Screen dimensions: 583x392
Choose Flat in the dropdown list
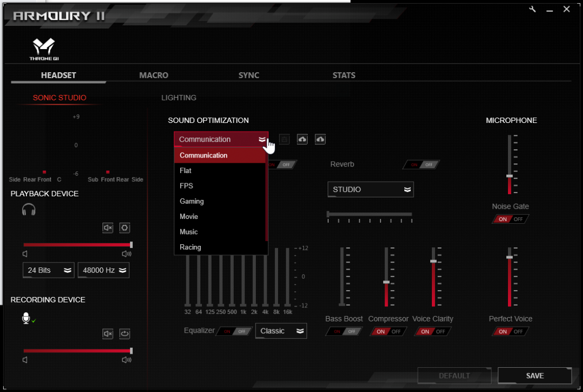click(x=220, y=170)
